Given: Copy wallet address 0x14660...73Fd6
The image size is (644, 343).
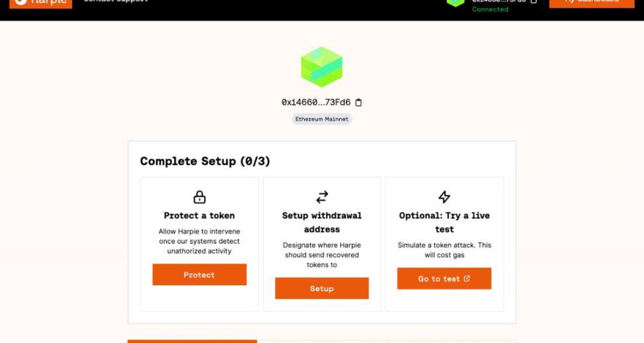Looking at the screenshot, I should (359, 103).
